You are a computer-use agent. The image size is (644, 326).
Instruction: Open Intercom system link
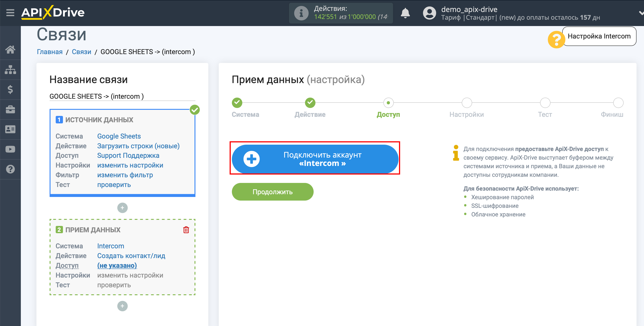(111, 246)
